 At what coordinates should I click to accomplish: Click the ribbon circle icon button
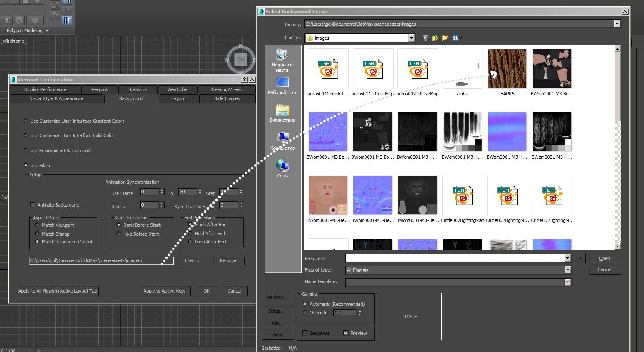coord(35,20)
